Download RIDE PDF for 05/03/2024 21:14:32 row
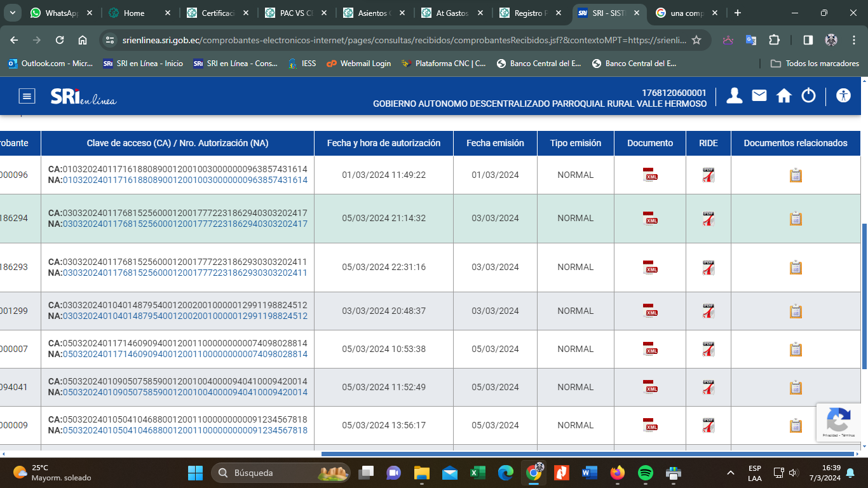The image size is (868, 488). tap(708, 219)
